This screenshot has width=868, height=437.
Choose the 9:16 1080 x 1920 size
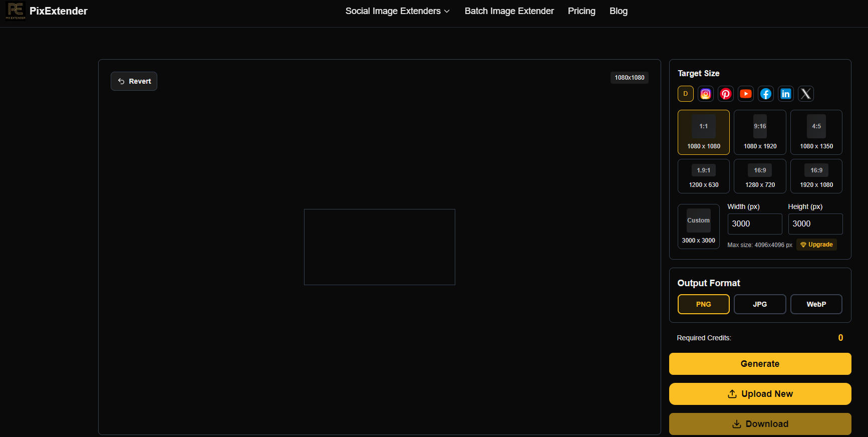click(760, 132)
